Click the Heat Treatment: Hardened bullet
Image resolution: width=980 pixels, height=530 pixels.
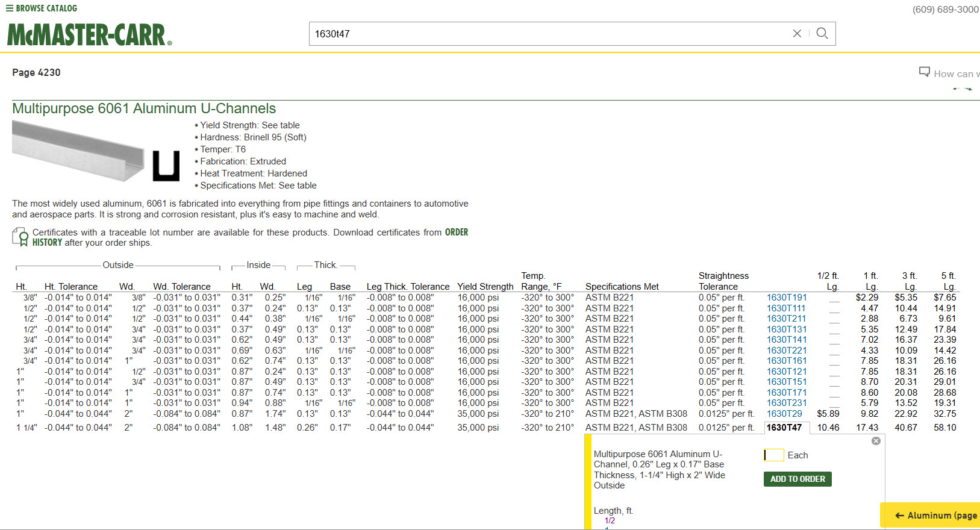point(254,173)
